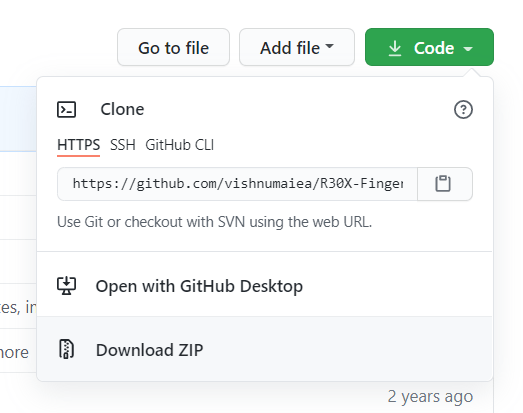
Task: Click the ZIP file icon
Action: tap(67, 349)
